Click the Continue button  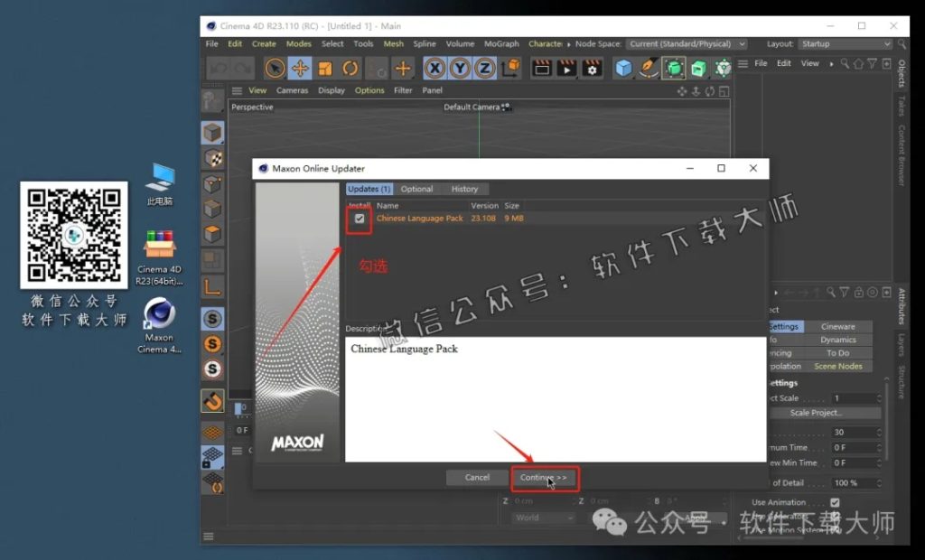click(x=543, y=477)
